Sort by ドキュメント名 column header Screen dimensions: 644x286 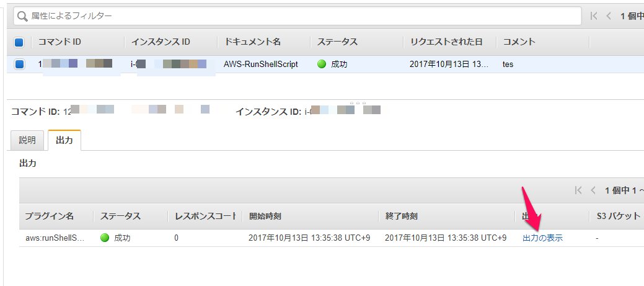tap(252, 42)
